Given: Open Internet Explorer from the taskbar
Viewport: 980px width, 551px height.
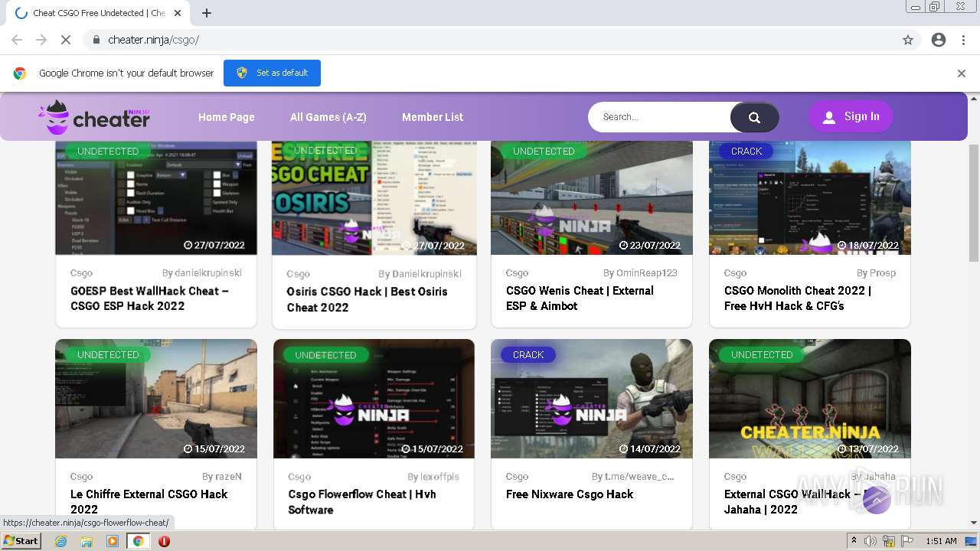Looking at the screenshot, I should point(60,541).
